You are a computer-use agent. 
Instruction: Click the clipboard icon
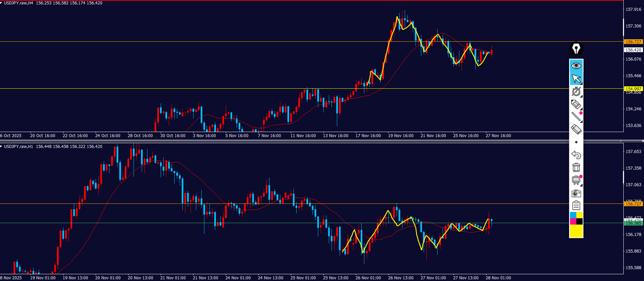click(576, 206)
